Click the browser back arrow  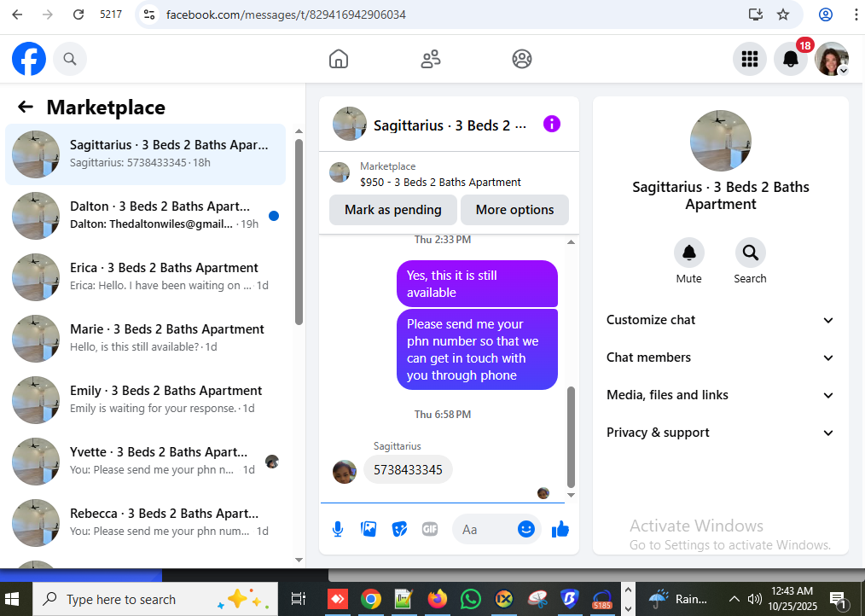pos(18,15)
